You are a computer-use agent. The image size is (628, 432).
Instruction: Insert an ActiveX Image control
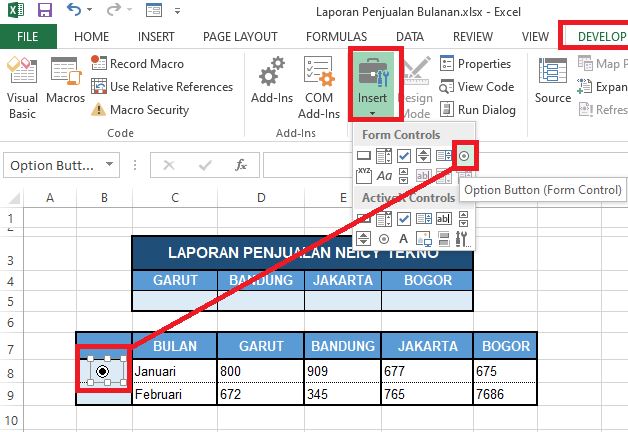coord(423,239)
